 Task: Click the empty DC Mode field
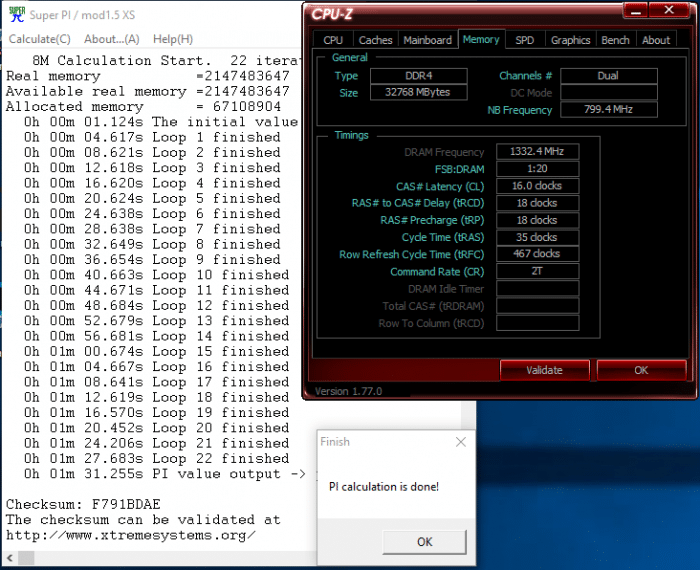pos(608,92)
